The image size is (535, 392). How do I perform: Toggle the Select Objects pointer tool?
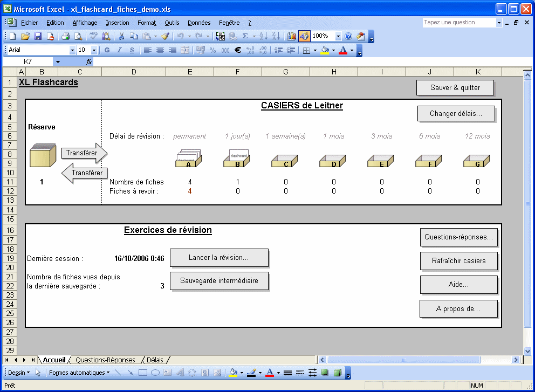click(38, 373)
